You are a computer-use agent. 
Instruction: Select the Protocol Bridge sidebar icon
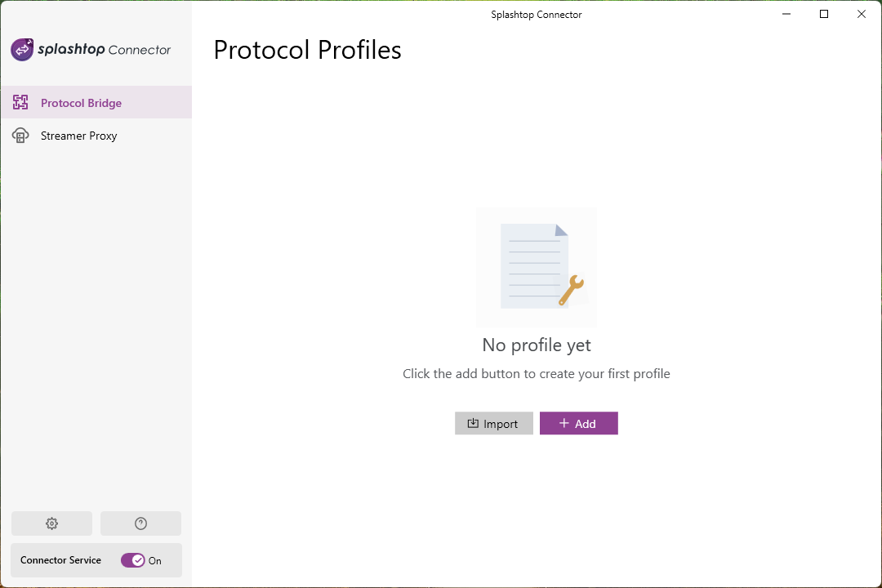(20, 102)
